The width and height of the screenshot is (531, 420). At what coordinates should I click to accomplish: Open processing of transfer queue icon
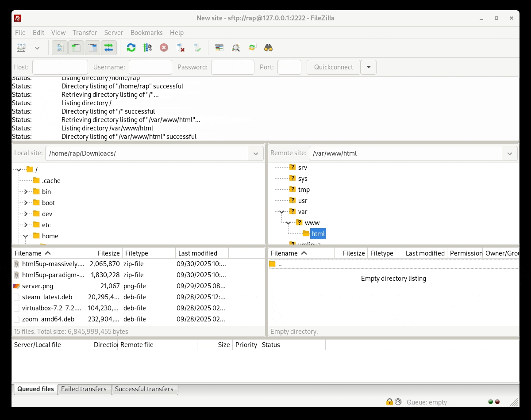pyautogui.click(x=147, y=48)
